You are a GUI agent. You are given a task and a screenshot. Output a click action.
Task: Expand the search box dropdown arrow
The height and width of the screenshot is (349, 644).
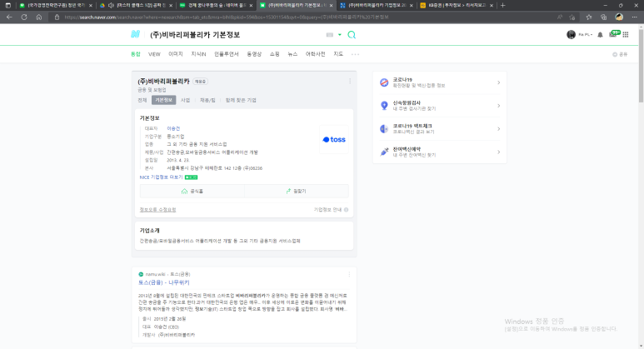(x=340, y=35)
